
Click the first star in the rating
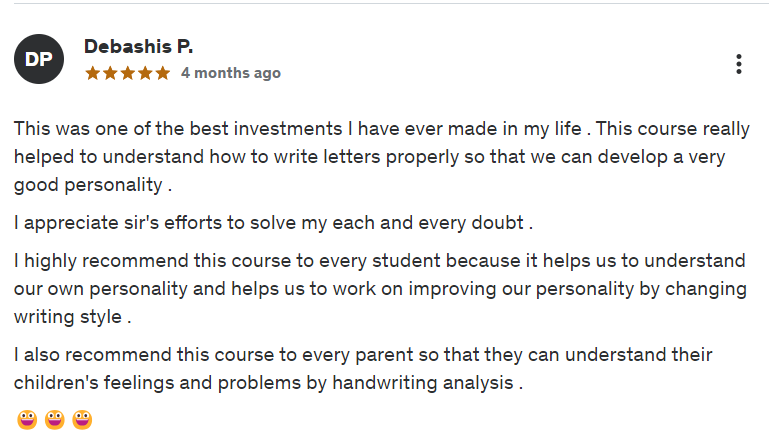tap(92, 73)
